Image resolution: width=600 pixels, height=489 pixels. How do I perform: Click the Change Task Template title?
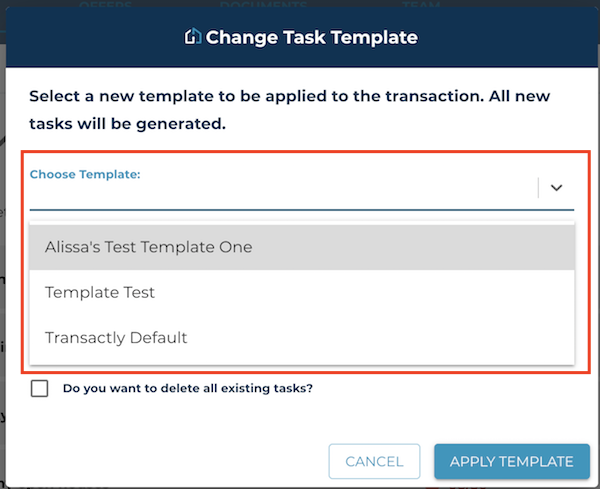311,37
